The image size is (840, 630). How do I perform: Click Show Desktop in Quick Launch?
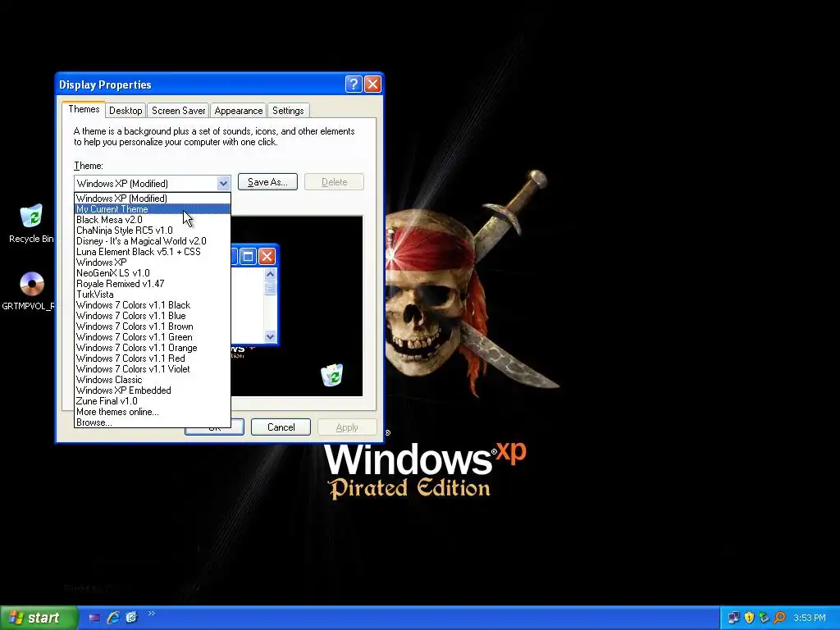(94, 618)
